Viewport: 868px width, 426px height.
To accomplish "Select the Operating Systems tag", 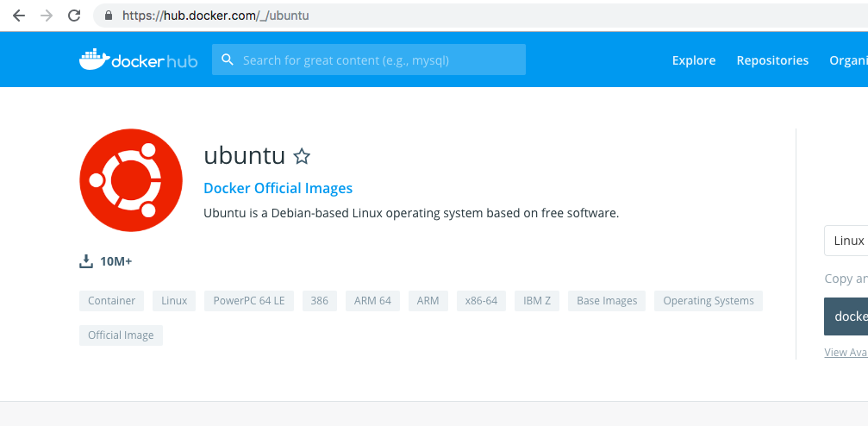I will coord(708,301).
